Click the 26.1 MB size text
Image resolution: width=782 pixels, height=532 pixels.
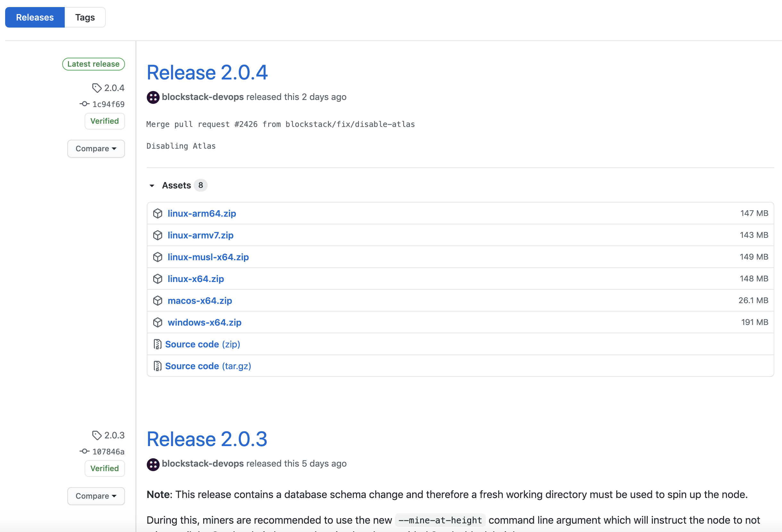[x=753, y=300]
